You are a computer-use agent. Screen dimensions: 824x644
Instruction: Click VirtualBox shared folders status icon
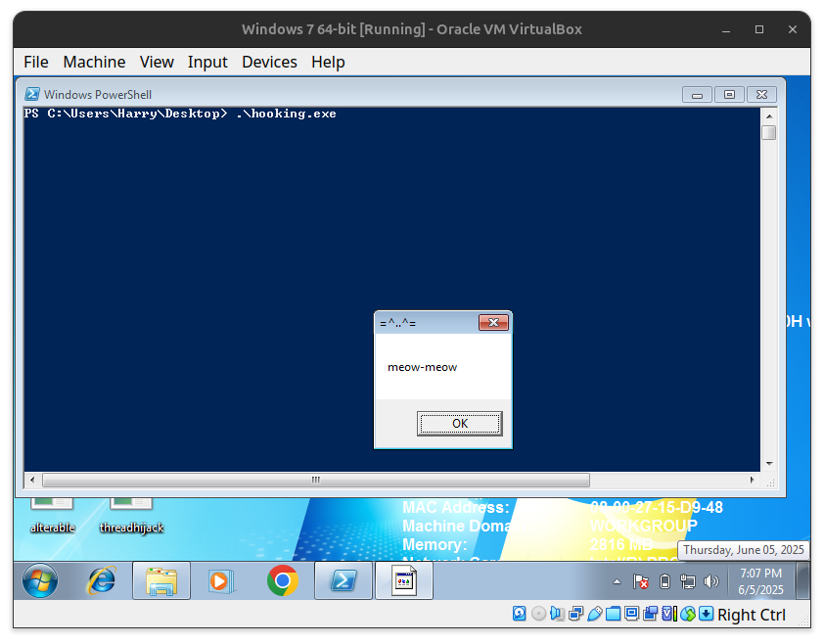pyautogui.click(x=614, y=614)
